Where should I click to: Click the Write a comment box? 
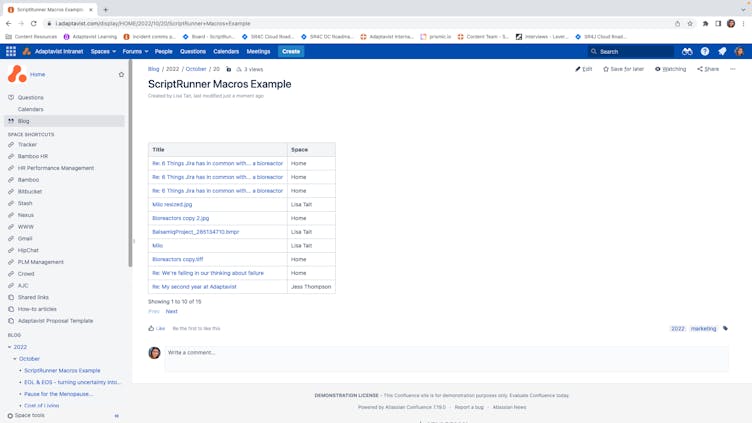coord(446,358)
